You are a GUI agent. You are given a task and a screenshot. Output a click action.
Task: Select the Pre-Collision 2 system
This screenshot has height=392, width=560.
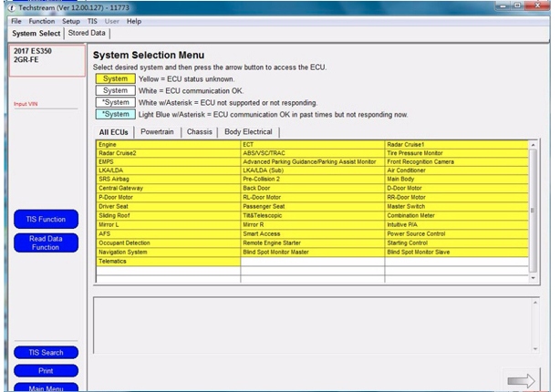coord(313,180)
